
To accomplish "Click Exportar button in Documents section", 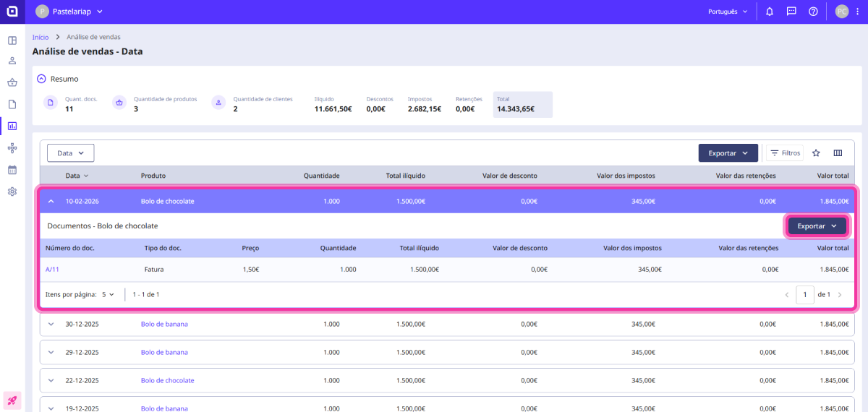I will point(817,226).
